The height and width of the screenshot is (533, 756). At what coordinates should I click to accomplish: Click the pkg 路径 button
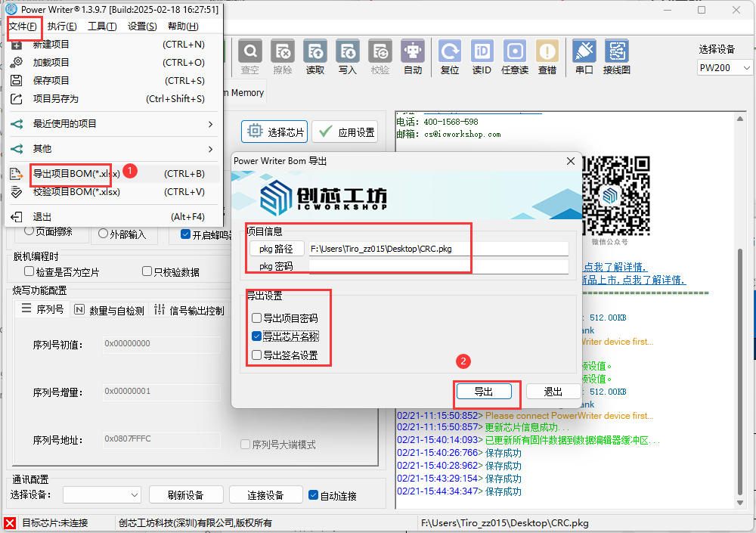coord(277,249)
